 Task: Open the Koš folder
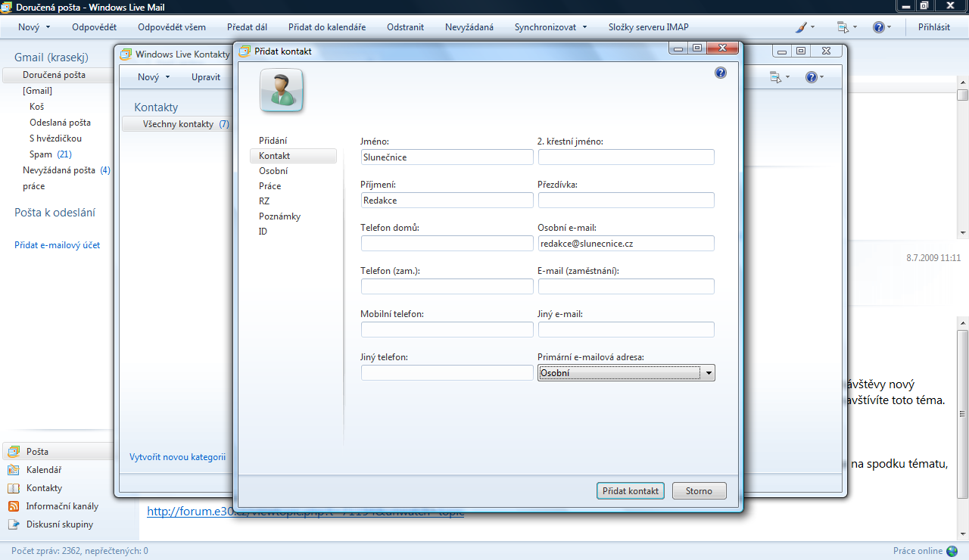pyautogui.click(x=37, y=107)
